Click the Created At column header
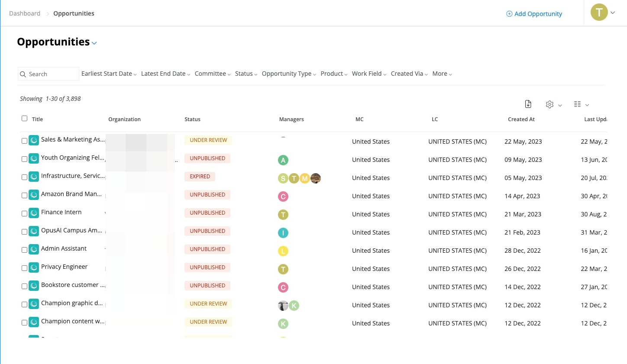 pyautogui.click(x=521, y=119)
